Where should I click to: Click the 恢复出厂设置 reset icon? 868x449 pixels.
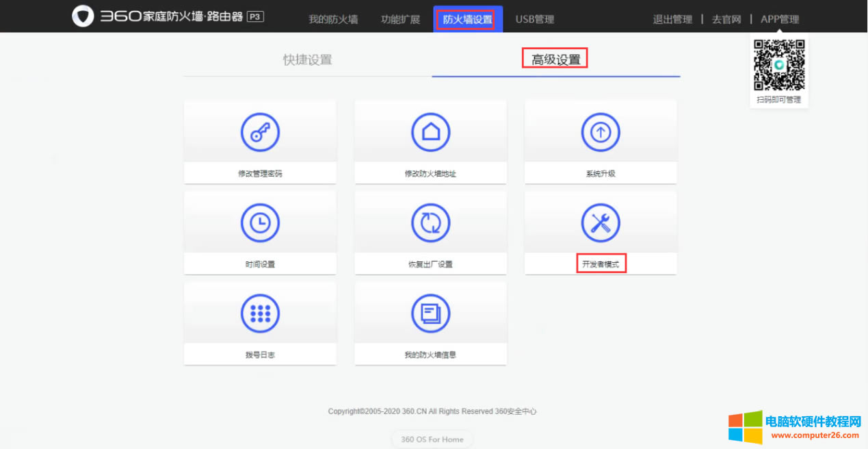(430, 222)
